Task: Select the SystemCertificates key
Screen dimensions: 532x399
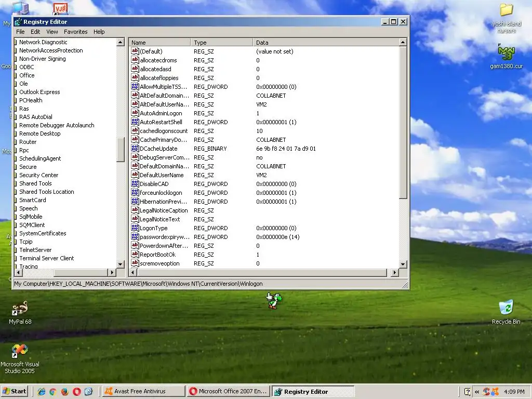Action: [43, 233]
